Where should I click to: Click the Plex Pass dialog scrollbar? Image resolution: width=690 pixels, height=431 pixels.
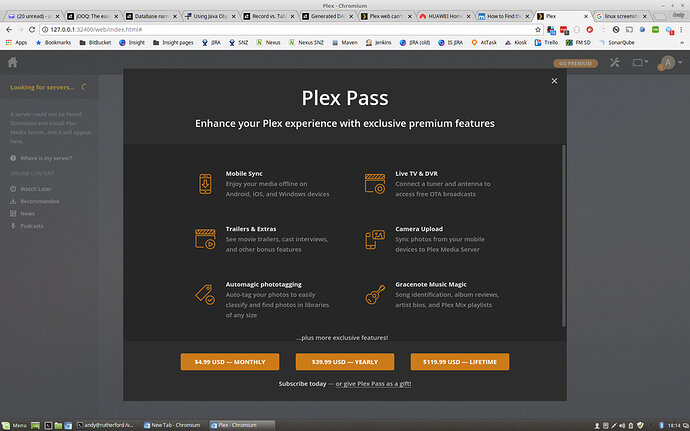click(564, 236)
